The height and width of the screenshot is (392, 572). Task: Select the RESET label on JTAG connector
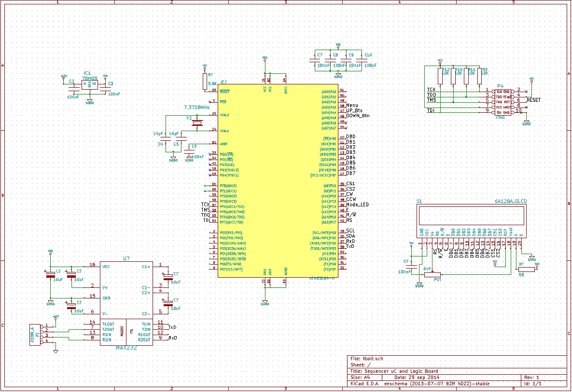pos(533,100)
